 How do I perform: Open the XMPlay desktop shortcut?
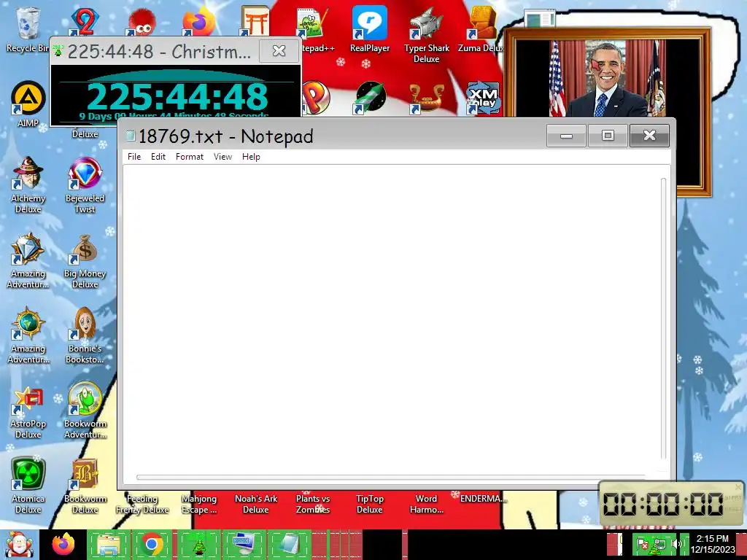[x=483, y=98]
